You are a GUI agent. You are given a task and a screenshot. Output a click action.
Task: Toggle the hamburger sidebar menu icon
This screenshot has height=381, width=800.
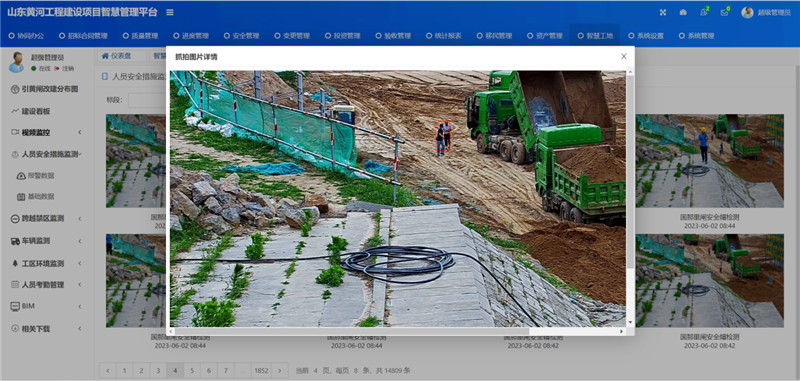tap(170, 12)
